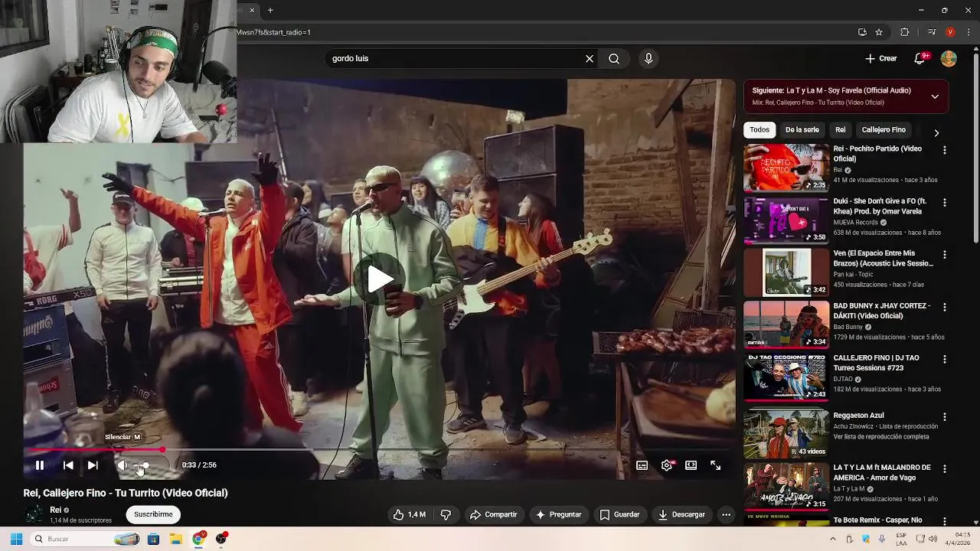Image resolution: width=980 pixels, height=551 pixels.
Task: Click the large play overlay on the video
Action: (x=380, y=279)
